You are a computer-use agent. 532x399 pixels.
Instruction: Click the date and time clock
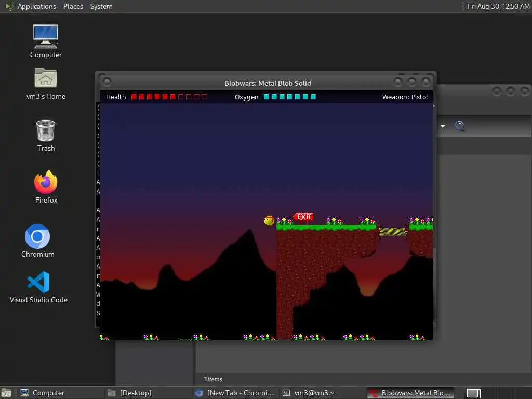pos(498,6)
